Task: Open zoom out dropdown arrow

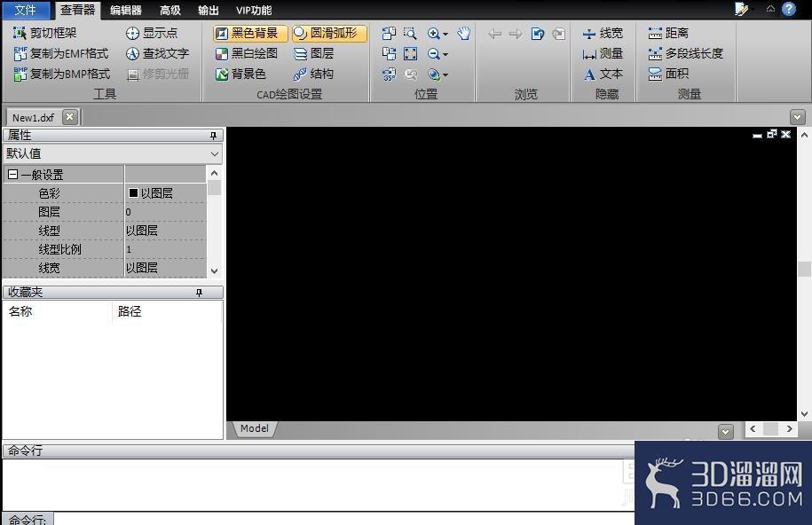Action: (x=445, y=54)
